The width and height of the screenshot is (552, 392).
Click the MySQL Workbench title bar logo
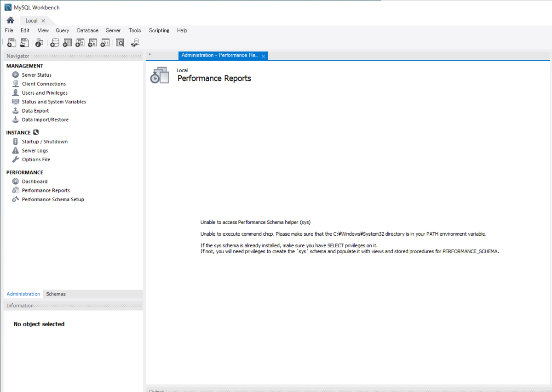(x=8, y=7)
